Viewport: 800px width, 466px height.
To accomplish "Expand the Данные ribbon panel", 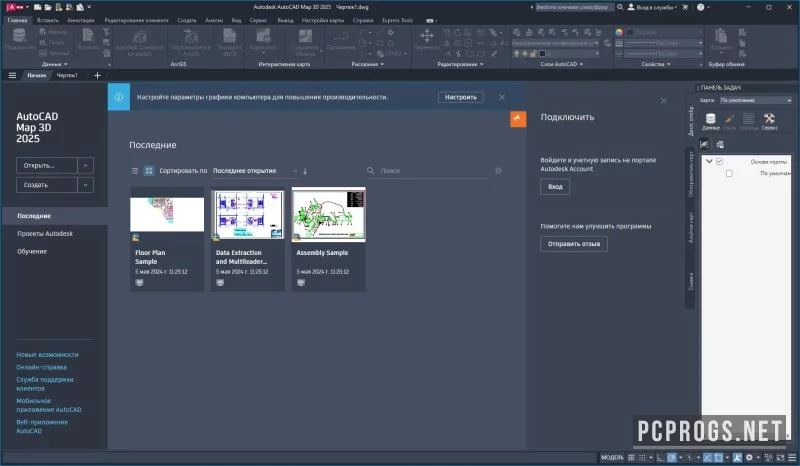I will pos(55,64).
